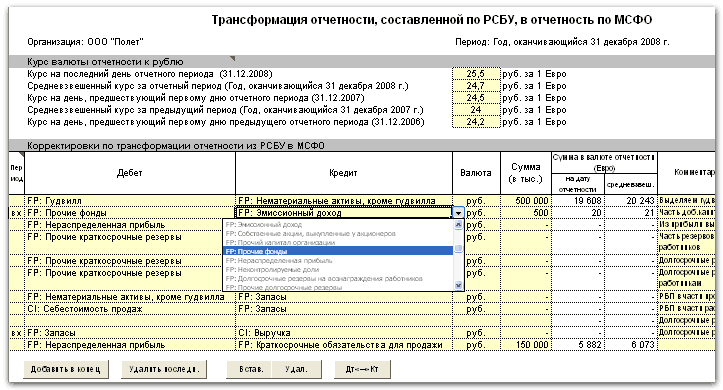Edit the 24,7 average rate field
This screenshot has height=390, width=723.
click(x=476, y=86)
